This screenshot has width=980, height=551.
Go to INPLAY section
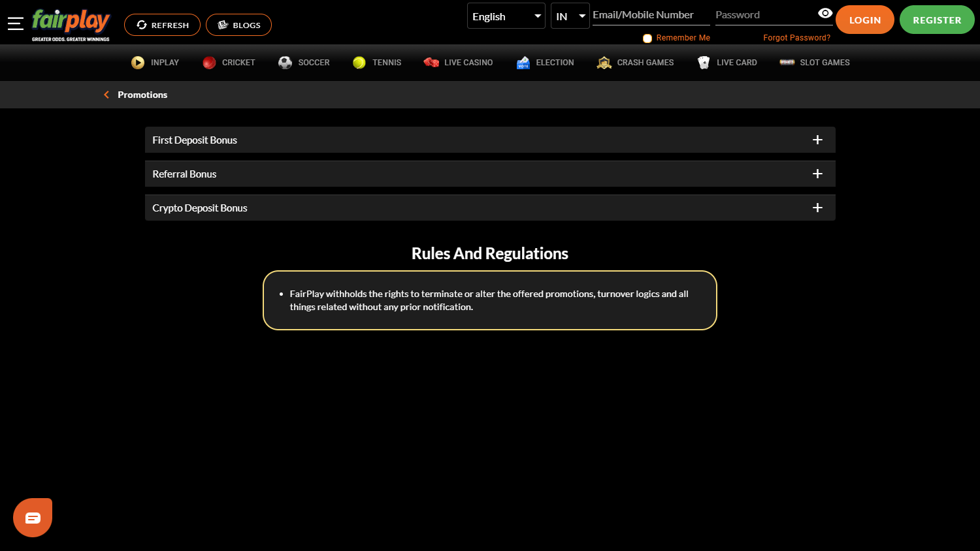(165, 63)
